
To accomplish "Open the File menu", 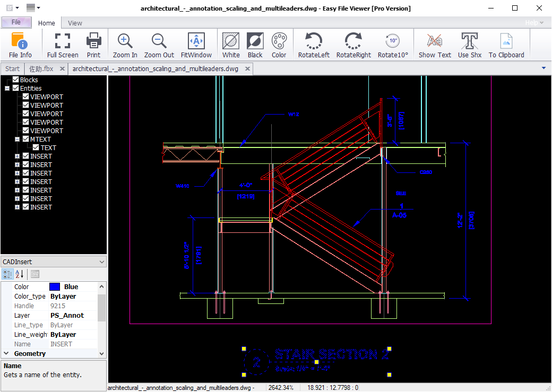I will click(x=16, y=22).
